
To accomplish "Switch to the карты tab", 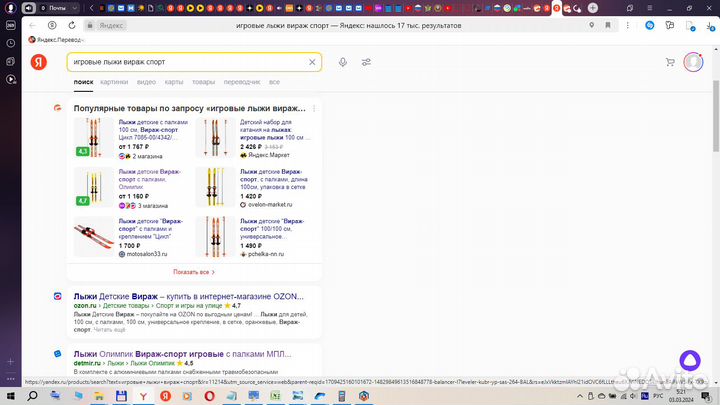I will [174, 82].
